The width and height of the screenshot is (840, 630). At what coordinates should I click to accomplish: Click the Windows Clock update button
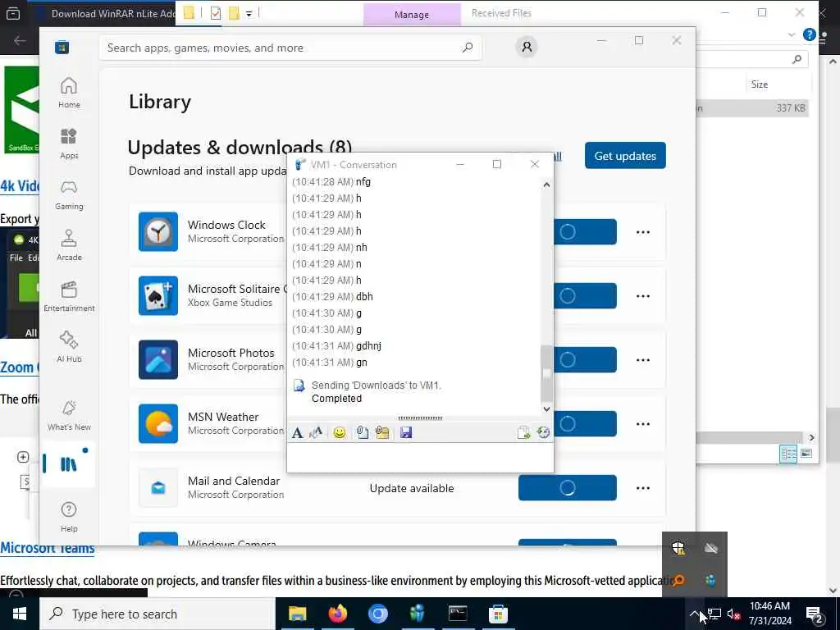(585, 231)
